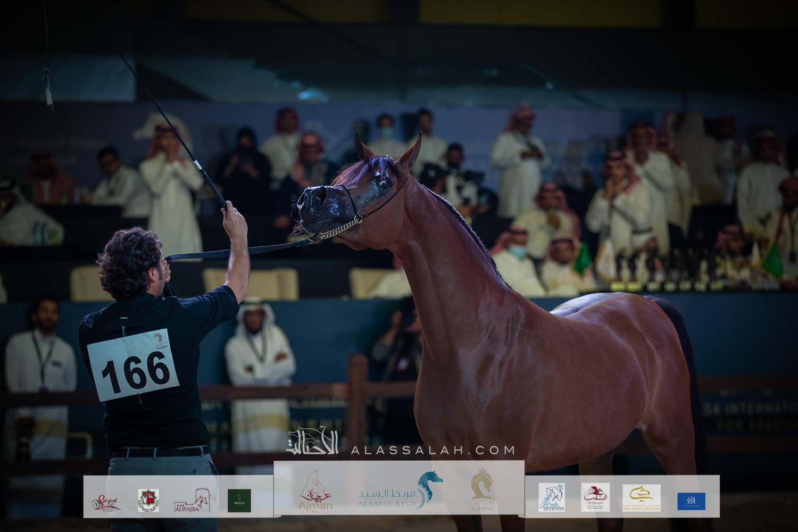798x532 pixels.
Task: Click the Alwajba Stud logo
Action: (192, 501)
